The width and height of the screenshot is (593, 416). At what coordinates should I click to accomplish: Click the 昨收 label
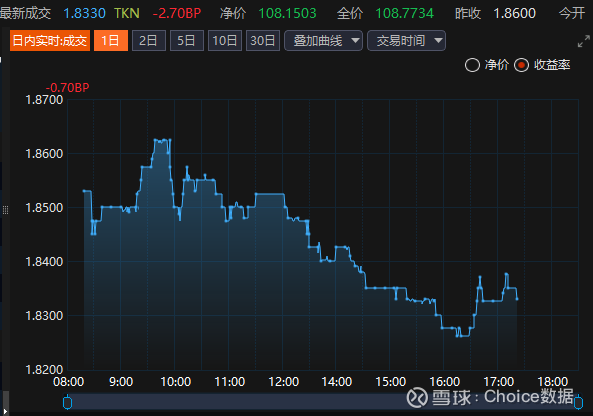click(468, 14)
